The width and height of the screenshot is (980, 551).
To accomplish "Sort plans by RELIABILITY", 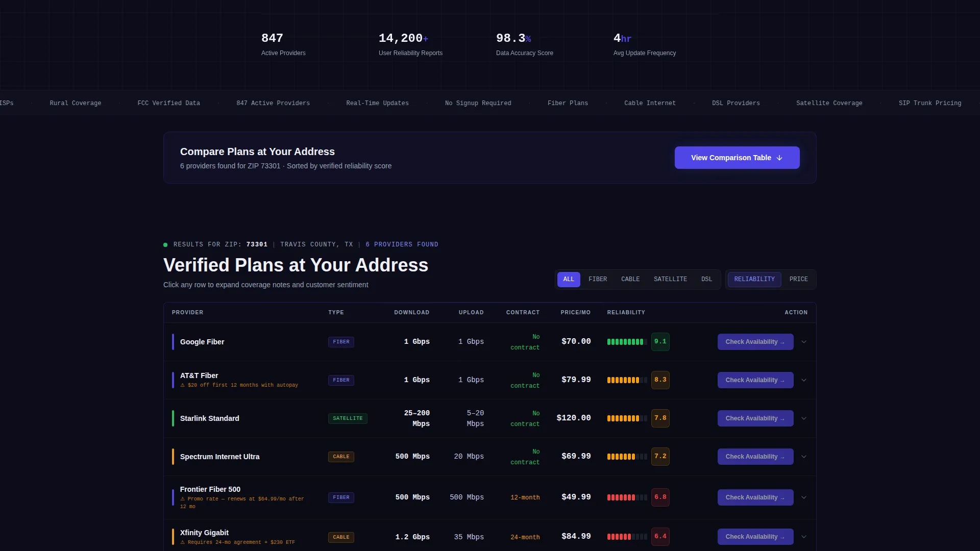I will pyautogui.click(x=754, y=279).
